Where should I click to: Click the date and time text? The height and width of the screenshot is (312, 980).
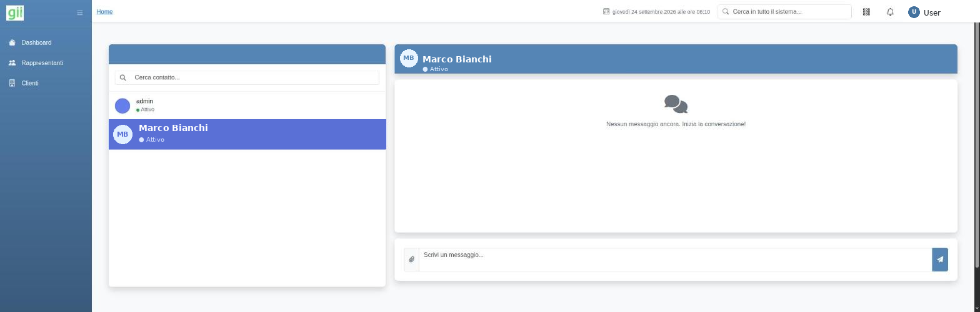[x=661, y=12]
